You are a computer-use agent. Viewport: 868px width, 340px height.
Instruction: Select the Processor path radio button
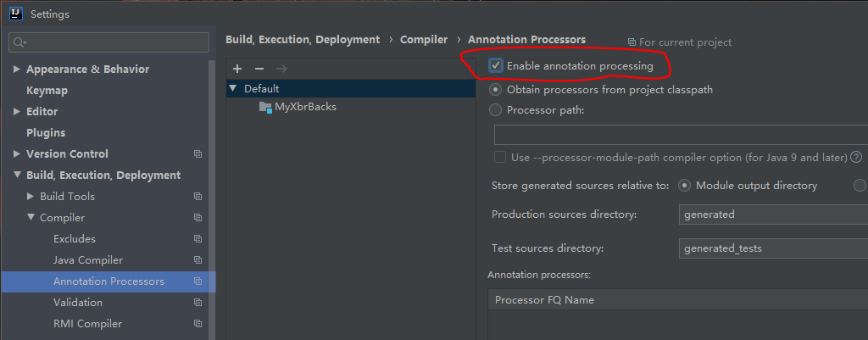(496, 109)
